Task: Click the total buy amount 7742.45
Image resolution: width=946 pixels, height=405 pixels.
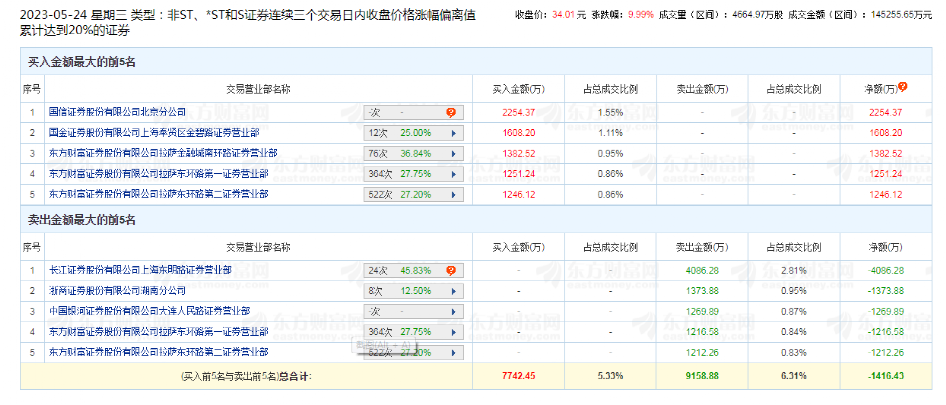Action: coord(518,376)
